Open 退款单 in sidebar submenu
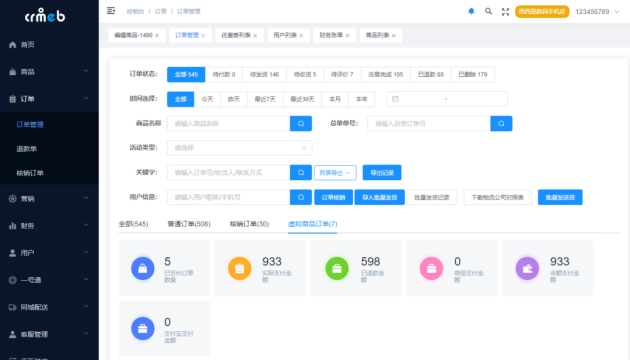 coord(27,149)
